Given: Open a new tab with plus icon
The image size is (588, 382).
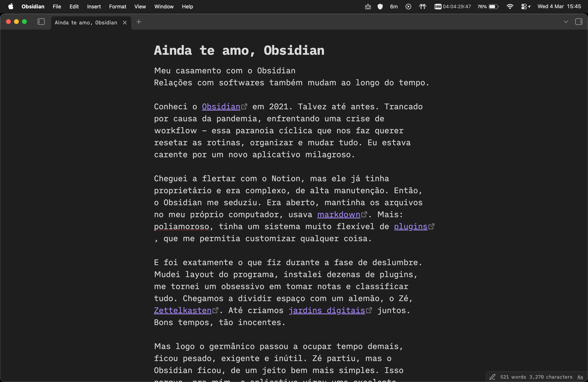Looking at the screenshot, I should [139, 22].
